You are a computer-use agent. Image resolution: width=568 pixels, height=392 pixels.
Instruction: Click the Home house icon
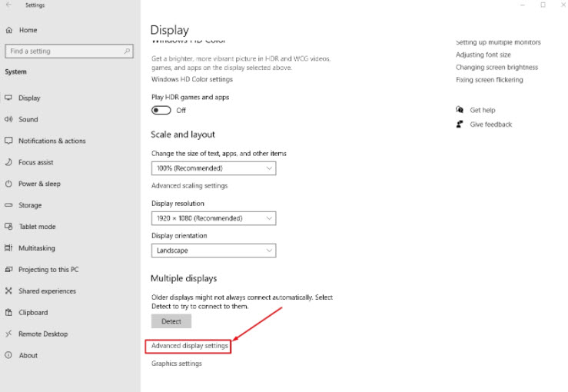[9, 30]
